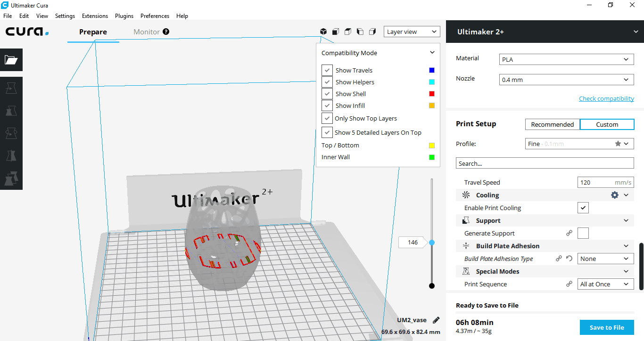This screenshot has width=644, height=341.
Task: Click the Cura logo
Action: click(x=27, y=32)
